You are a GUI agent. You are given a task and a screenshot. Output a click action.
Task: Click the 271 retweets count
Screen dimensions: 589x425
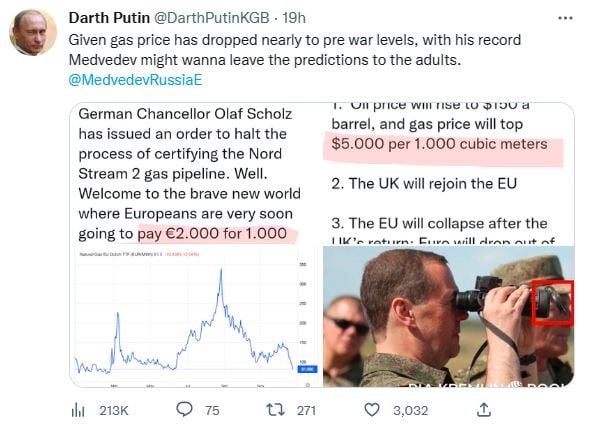pyautogui.click(x=306, y=410)
